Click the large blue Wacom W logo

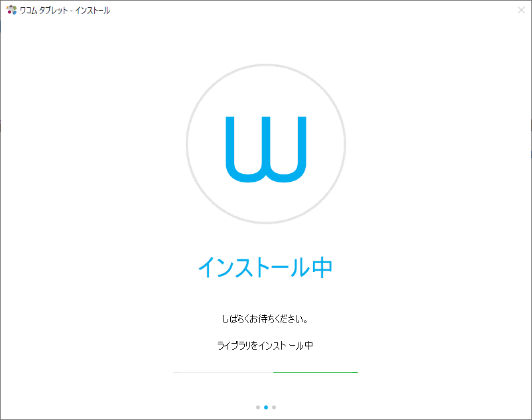(266, 149)
